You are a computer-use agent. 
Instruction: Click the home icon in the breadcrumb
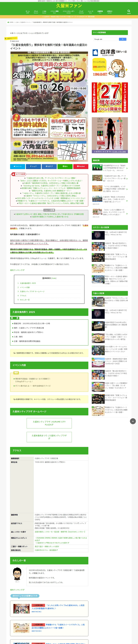pyautogui.click(x=8, y=22)
